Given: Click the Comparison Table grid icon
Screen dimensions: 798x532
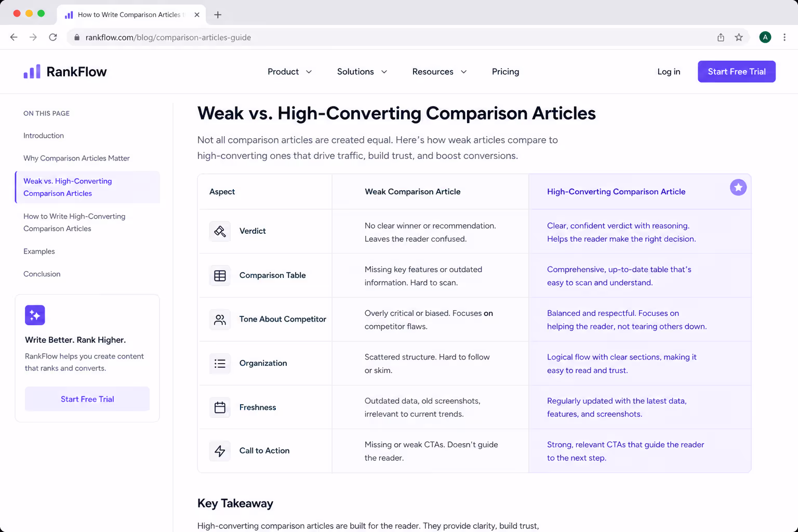Looking at the screenshot, I should (220, 275).
